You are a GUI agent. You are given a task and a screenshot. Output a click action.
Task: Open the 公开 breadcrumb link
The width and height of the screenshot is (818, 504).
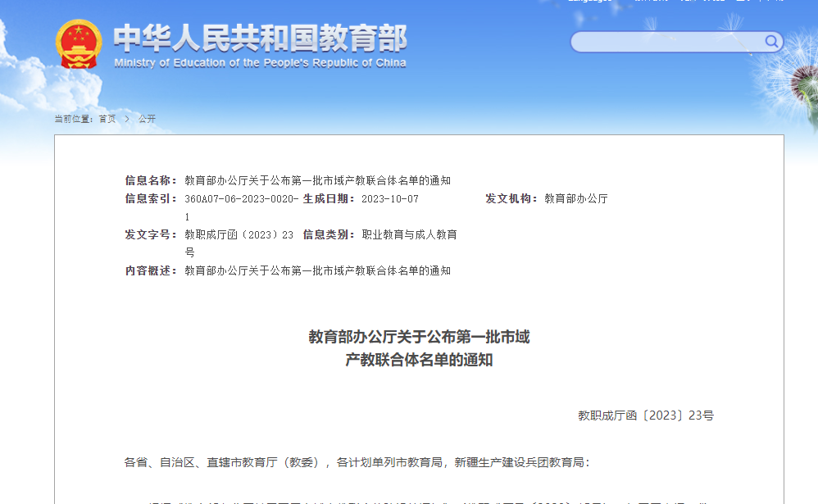click(x=147, y=119)
